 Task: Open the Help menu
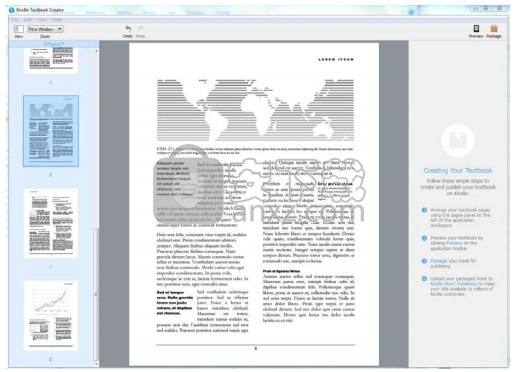pyautogui.click(x=57, y=20)
